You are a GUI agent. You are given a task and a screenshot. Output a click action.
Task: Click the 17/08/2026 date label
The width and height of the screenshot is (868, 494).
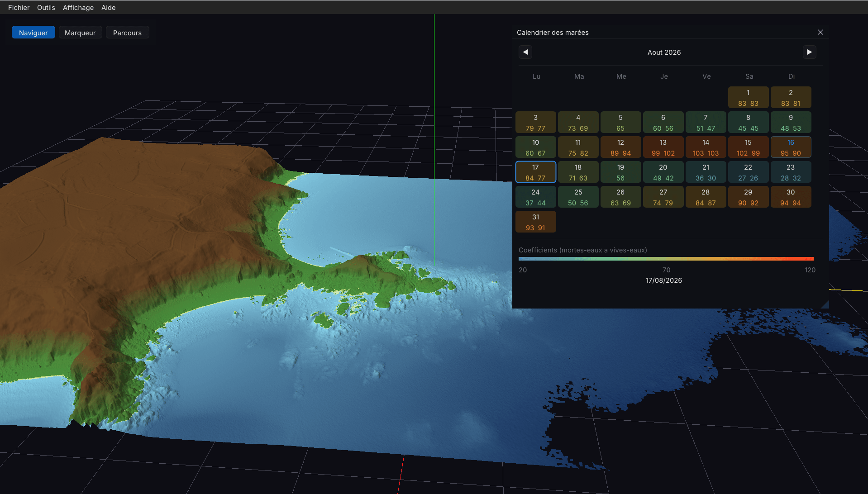tap(664, 280)
